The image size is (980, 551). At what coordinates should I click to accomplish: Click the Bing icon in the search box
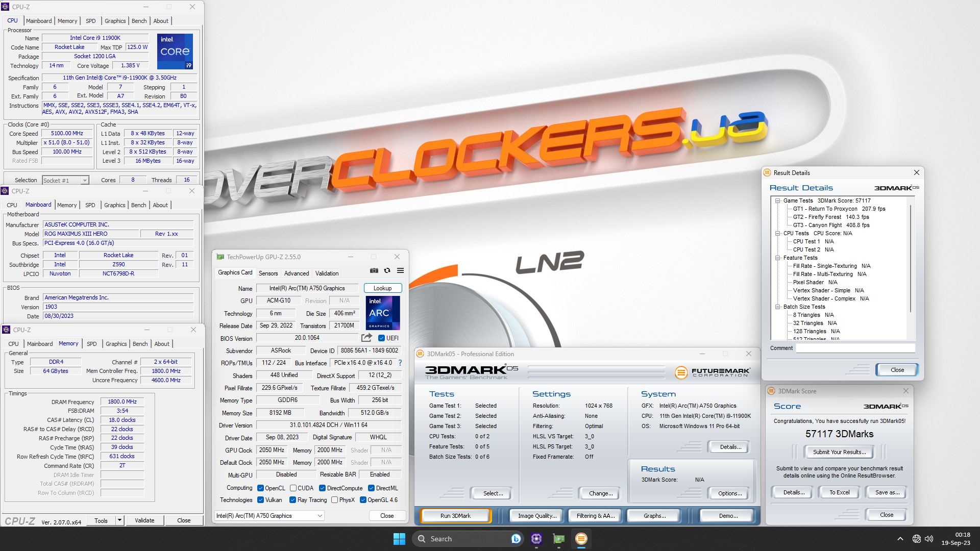(516, 539)
